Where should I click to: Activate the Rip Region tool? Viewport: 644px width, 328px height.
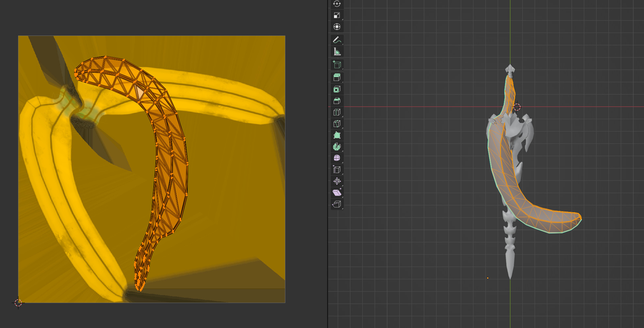click(337, 204)
